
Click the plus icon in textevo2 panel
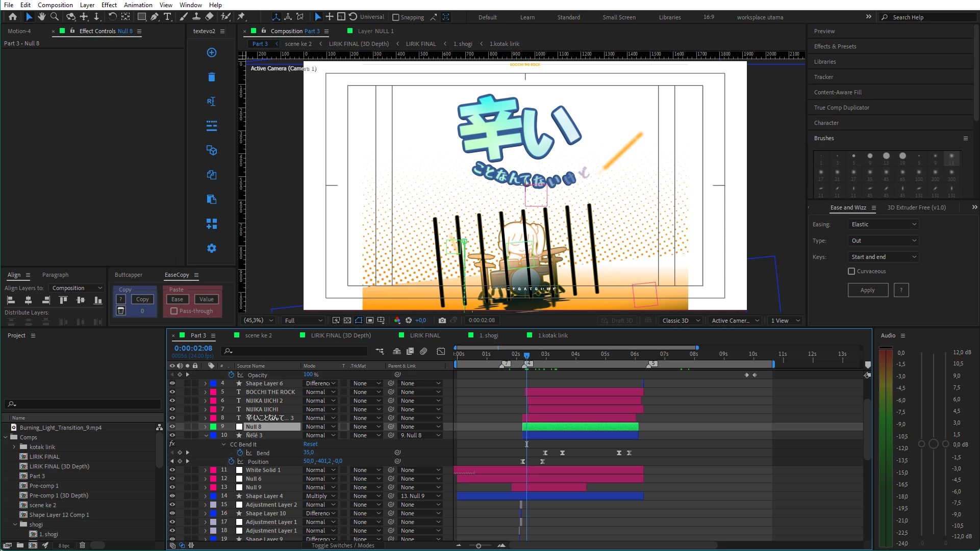tap(212, 53)
